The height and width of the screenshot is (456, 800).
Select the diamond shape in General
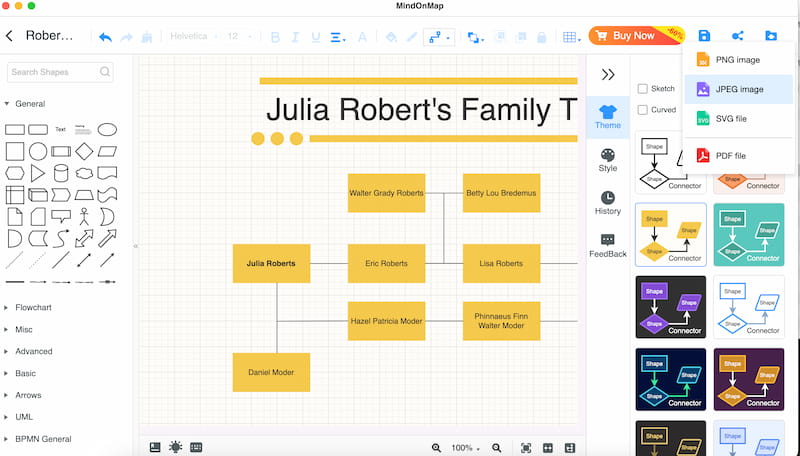(84, 151)
